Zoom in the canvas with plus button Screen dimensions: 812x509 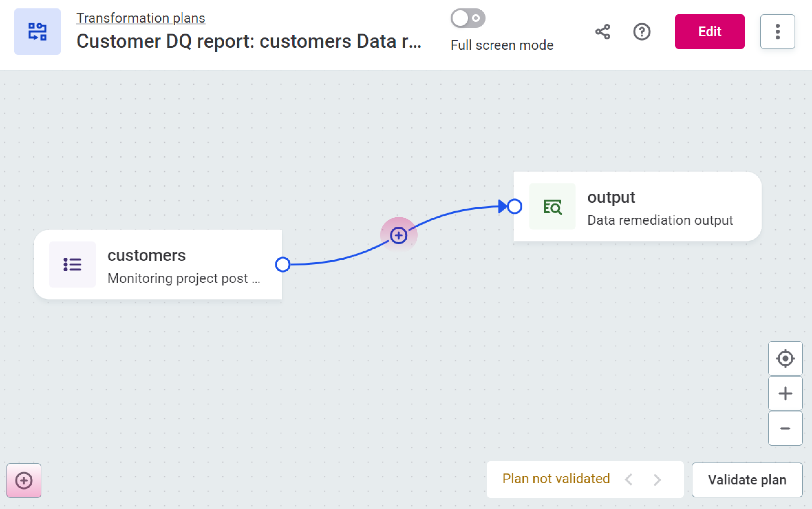click(x=785, y=393)
